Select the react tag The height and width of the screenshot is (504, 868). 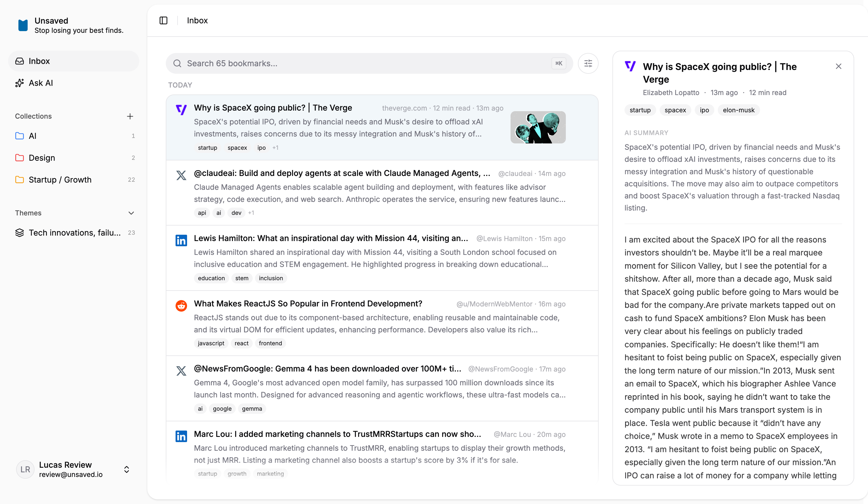(241, 343)
